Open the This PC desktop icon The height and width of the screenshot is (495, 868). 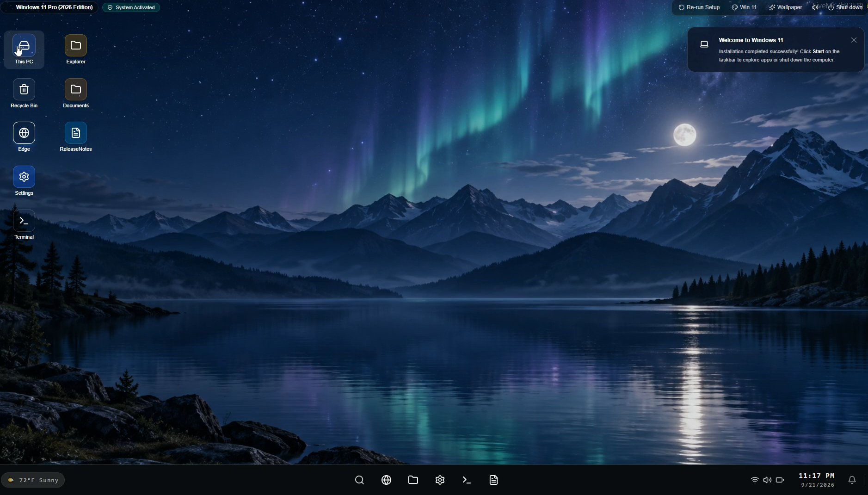coord(24,49)
